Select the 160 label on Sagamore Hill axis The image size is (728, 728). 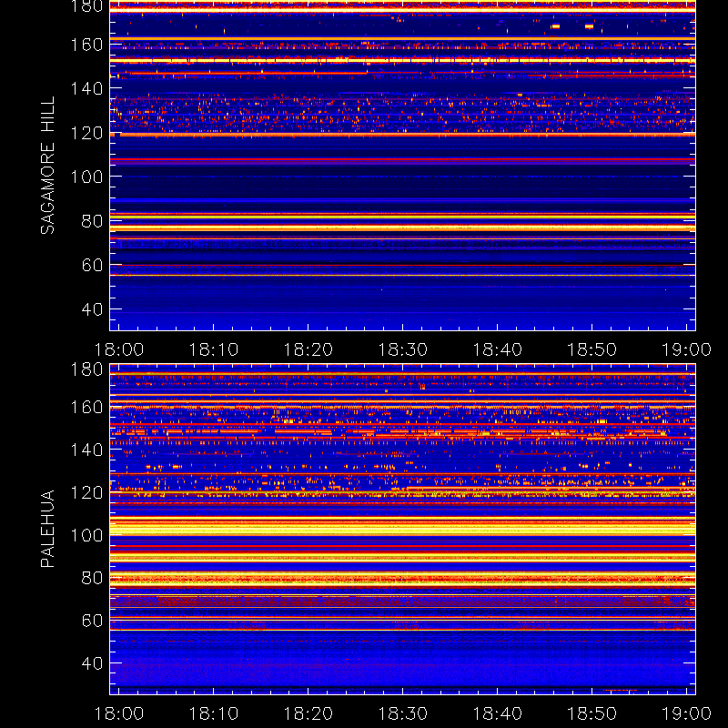86,45
